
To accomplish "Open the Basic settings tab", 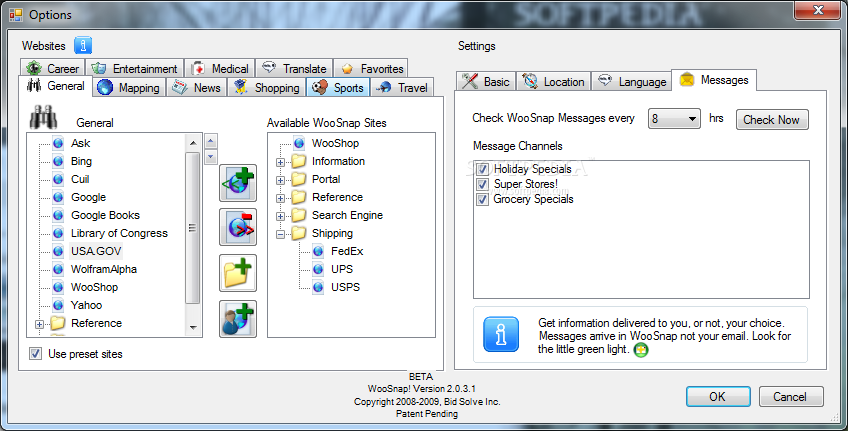I will click(x=486, y=82).
